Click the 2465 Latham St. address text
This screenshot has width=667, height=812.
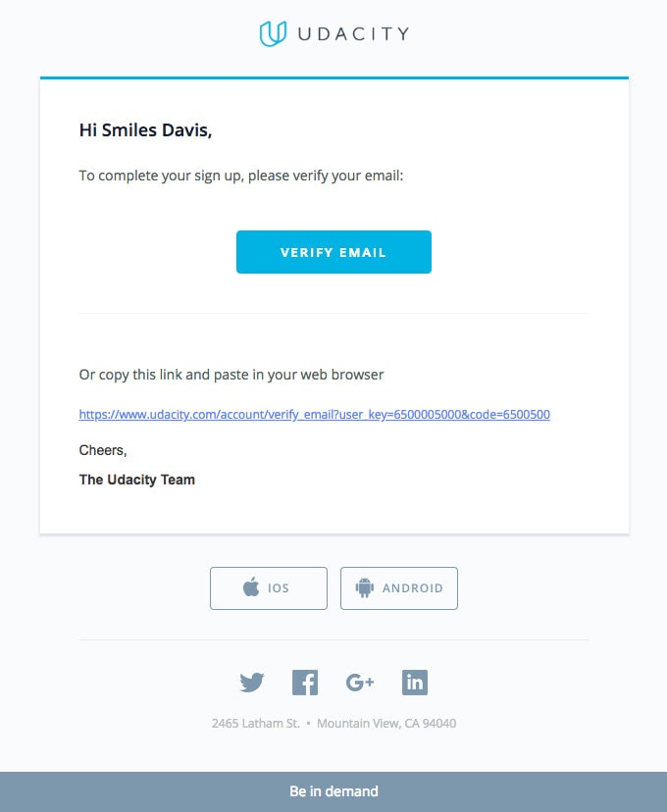point(256,724)
